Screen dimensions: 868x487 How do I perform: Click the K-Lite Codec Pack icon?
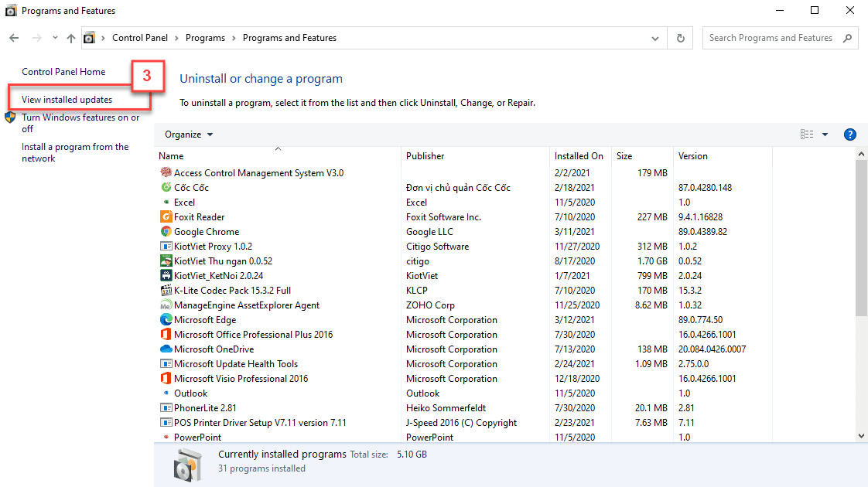tap(166, 290)
